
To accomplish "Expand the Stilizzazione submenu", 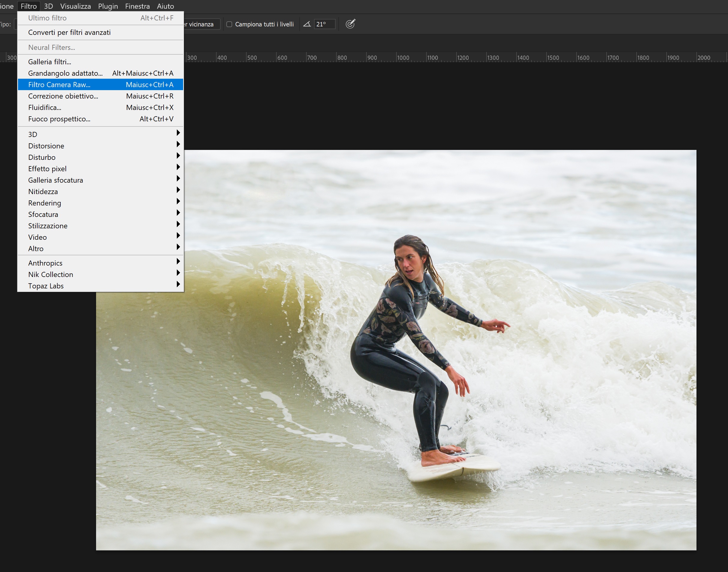I will click(x=100, y=226).
